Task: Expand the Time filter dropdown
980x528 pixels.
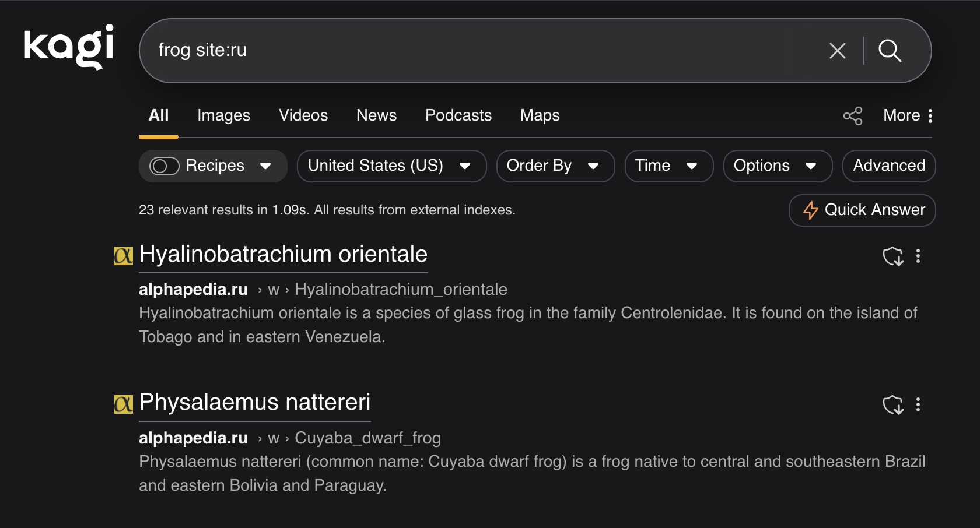Action: 668,166
